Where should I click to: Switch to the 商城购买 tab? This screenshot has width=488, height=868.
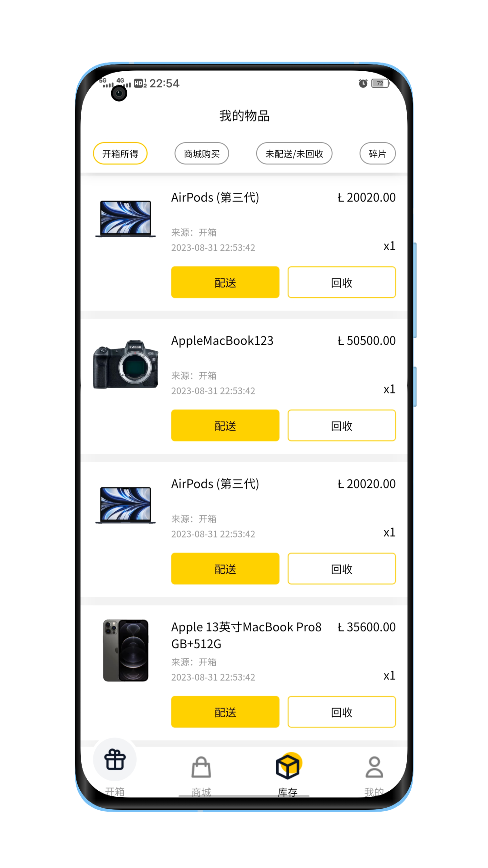(x=202, y=154)
